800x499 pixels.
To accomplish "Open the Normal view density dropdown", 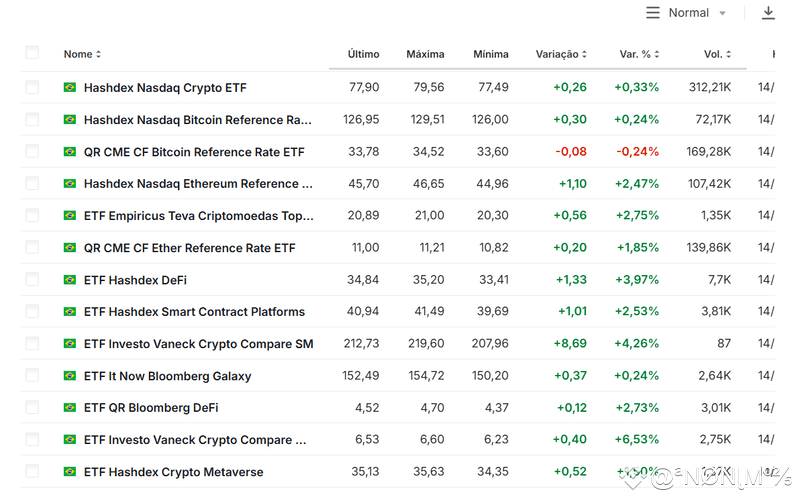I will pos(698,13).
